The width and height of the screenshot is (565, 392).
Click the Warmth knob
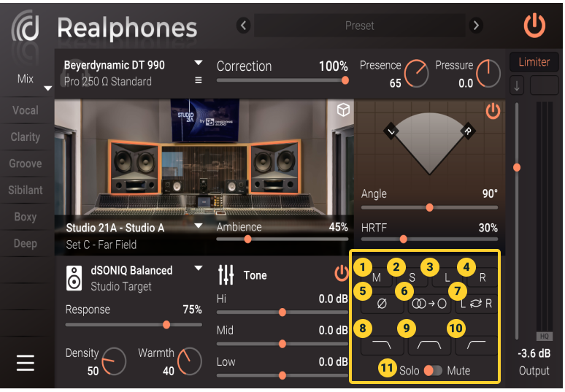[190, 361]
